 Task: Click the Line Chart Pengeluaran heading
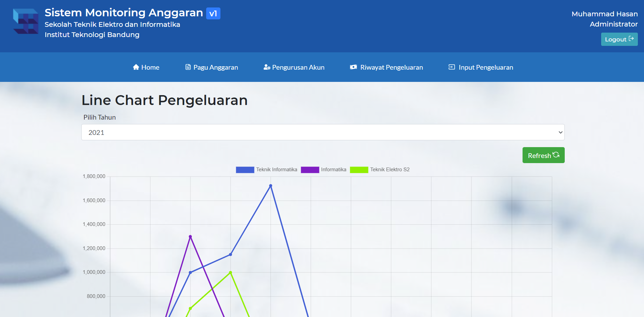[165, 100]
